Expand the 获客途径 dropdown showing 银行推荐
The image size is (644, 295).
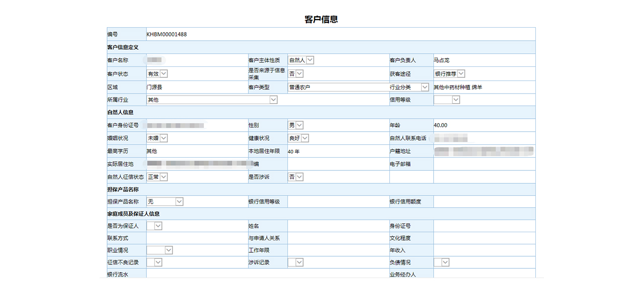coord(450,73)
